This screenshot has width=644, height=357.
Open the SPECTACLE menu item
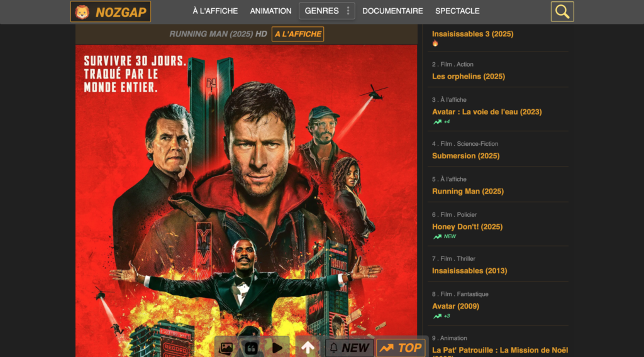457,11
